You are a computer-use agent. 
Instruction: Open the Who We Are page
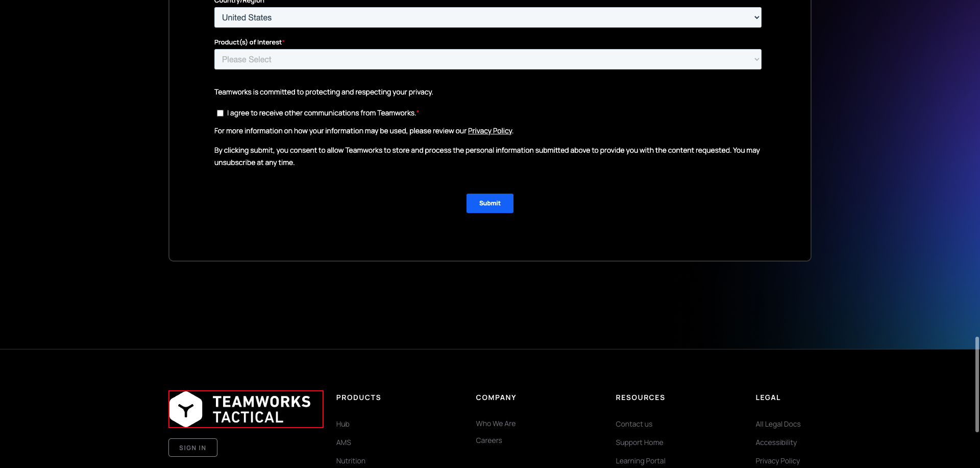tap(495, 423)
